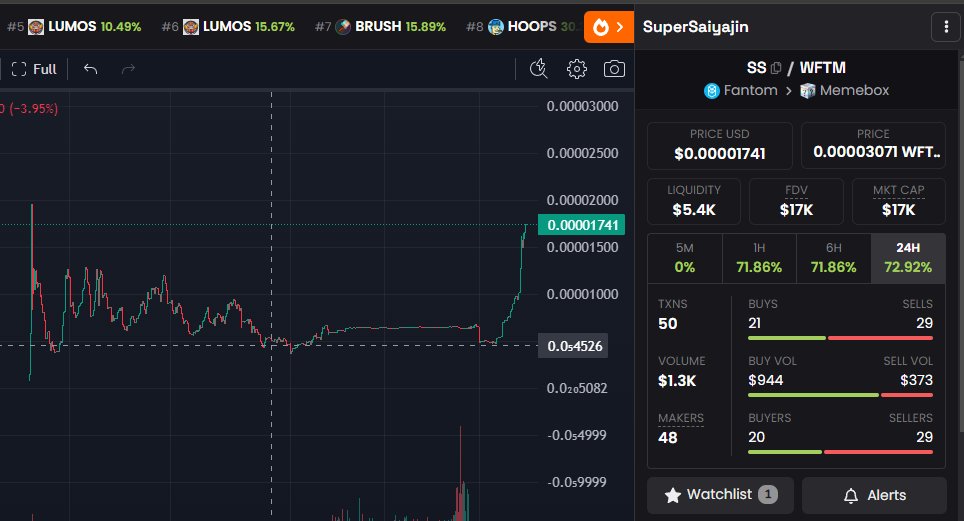This screenshot has width=964, height=521.
Task: Redo the chart action
Action: coord(128,69)
